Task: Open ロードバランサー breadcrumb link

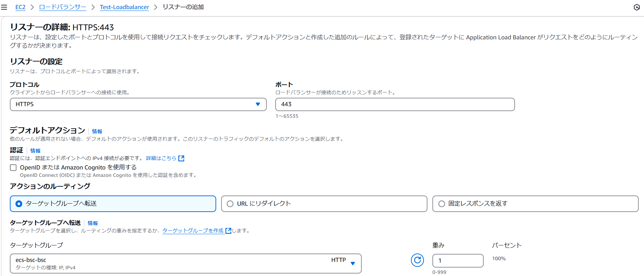Action: click(63, 7)
